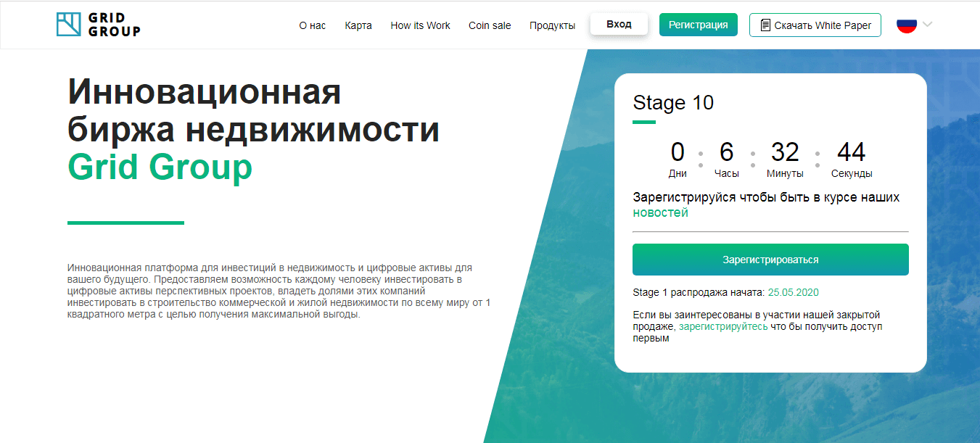The image size is (980, 443).
Task: Click the document icon beside White Paper
Action: click(765, 25)
